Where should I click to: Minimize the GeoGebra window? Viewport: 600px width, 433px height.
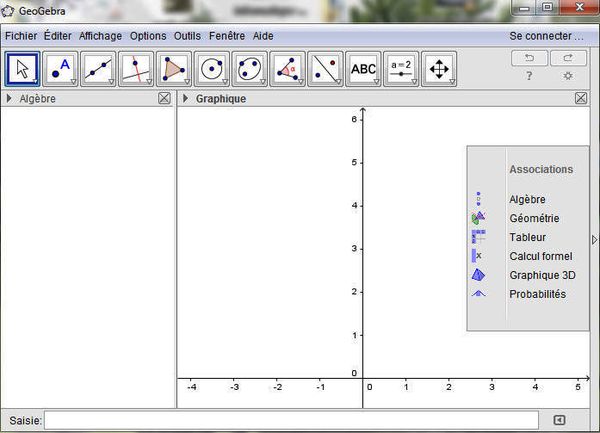524,8
